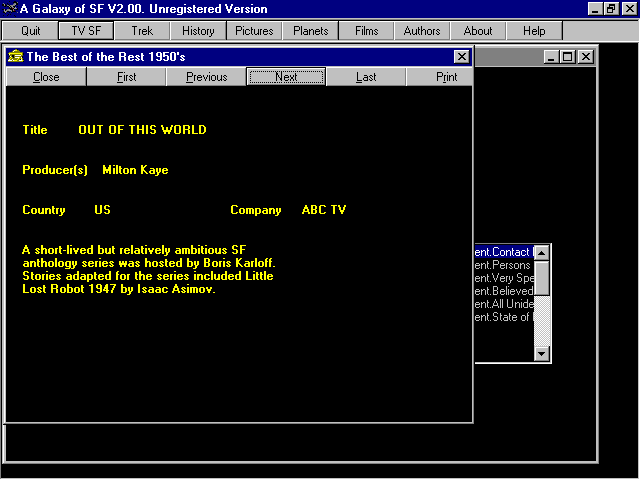Print the current record
The width and height of the screenshot is (640, 480).
tap(447, 77)
